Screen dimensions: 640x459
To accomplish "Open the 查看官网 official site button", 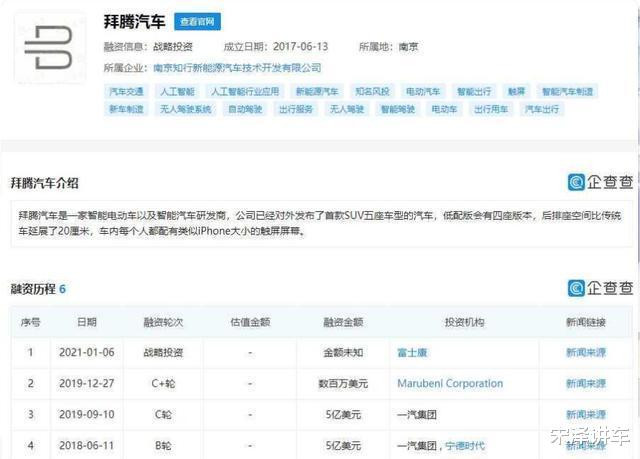I will [x=198, y=22].
